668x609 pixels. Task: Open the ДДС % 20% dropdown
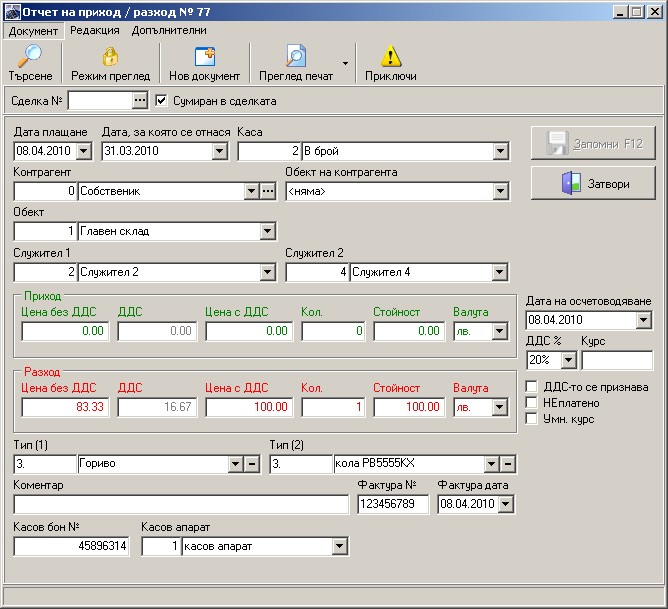pyautogui.click(x=568, y=360)
